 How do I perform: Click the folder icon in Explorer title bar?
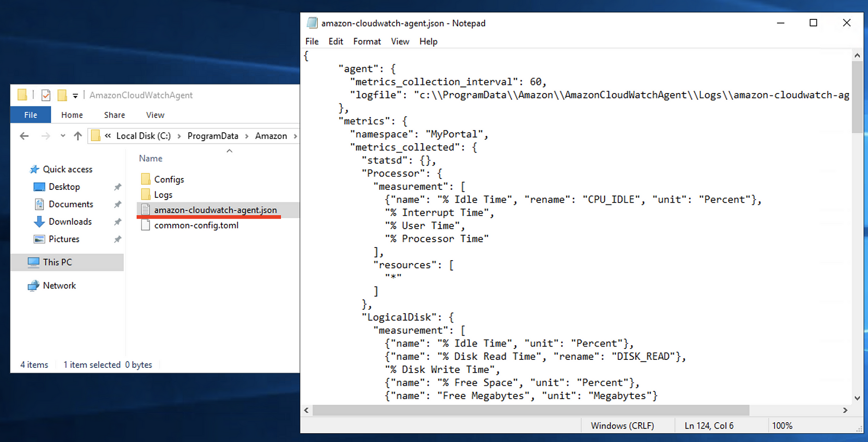point(22,95)
